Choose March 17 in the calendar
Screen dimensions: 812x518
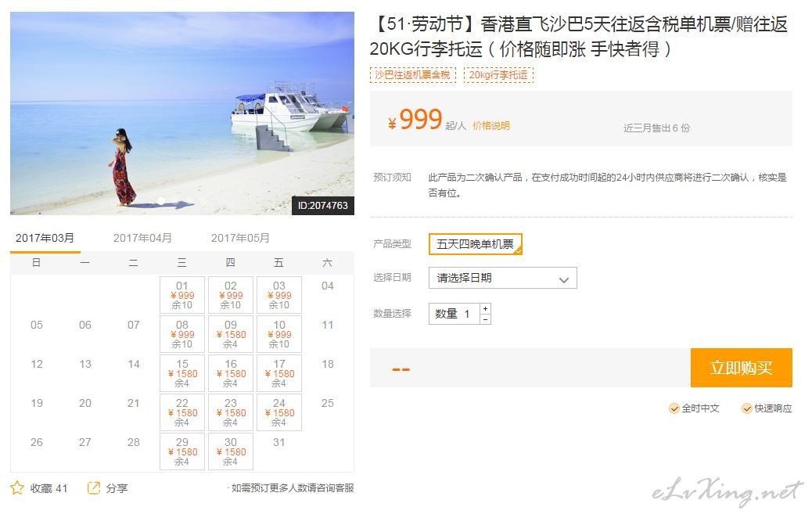[x=279, y=373]
